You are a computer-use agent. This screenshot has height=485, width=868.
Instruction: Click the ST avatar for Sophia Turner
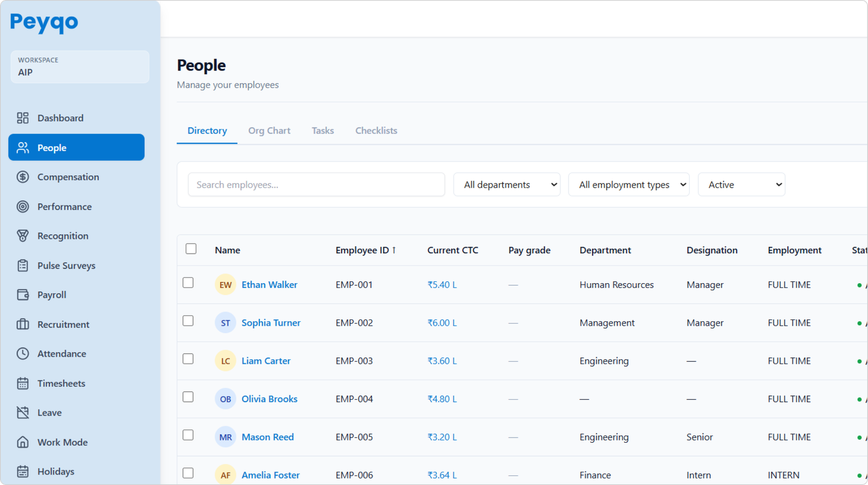(x=225, y=323)
